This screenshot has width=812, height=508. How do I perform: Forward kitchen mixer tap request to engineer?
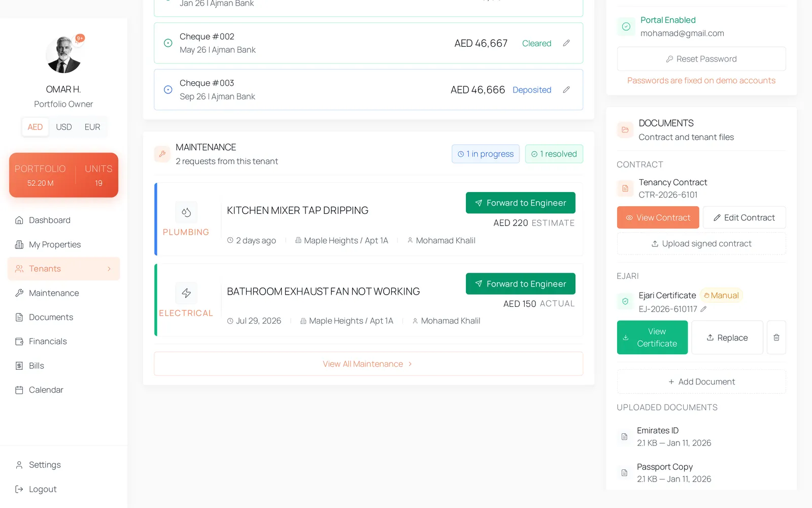(x=521, y=203)
